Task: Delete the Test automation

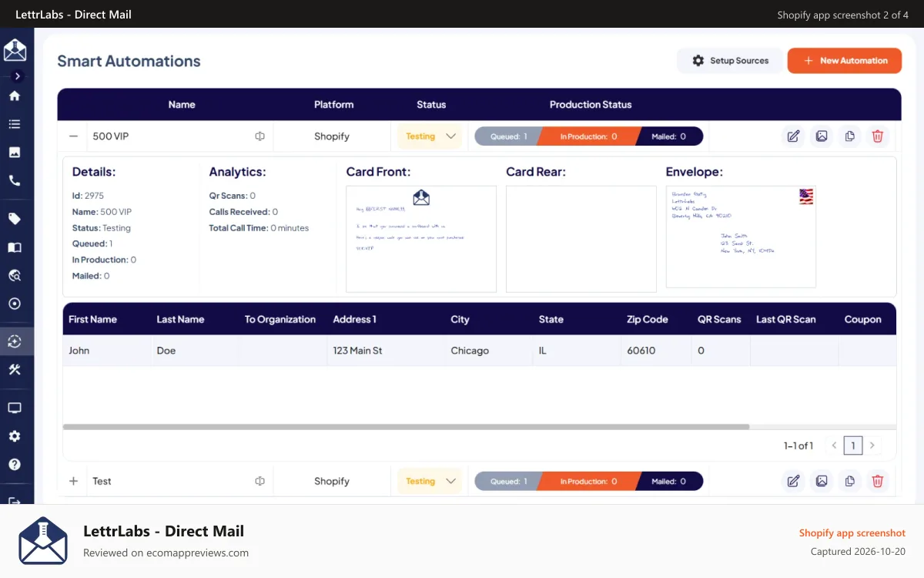Action: coord(878,481)
